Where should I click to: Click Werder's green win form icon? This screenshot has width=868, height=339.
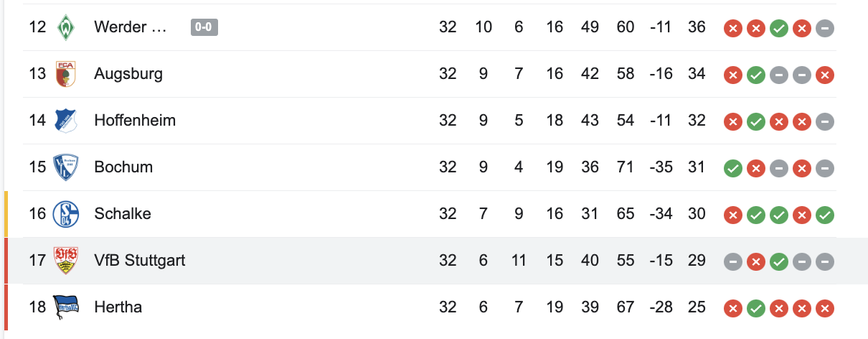click(779, 28)
